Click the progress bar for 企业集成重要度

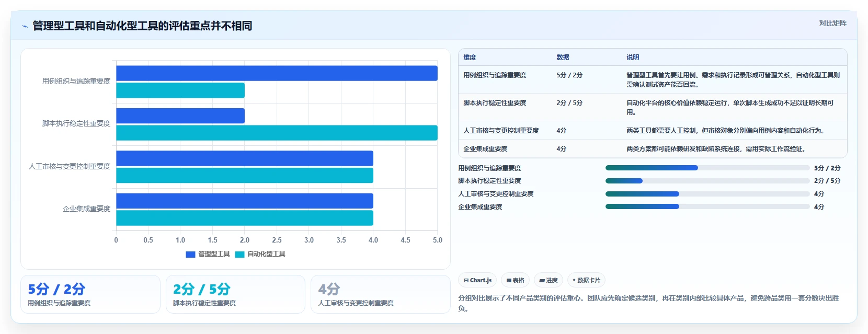tap(707, 206)
